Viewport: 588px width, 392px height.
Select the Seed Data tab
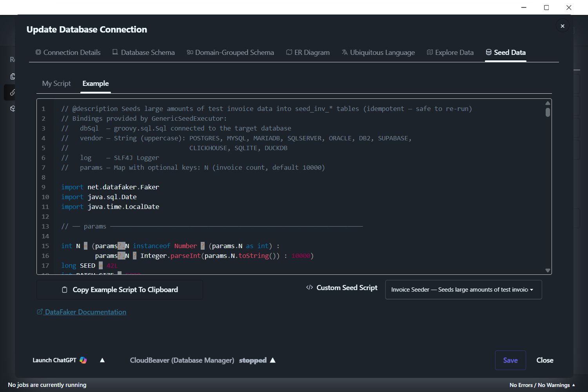click(x=506, y=53)
